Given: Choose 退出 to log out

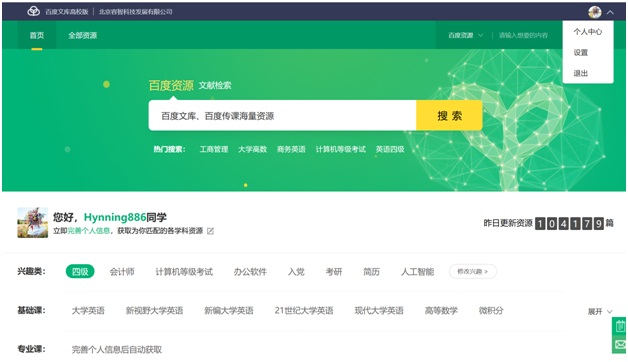Looking at the screenshot, I should (580, 73).
